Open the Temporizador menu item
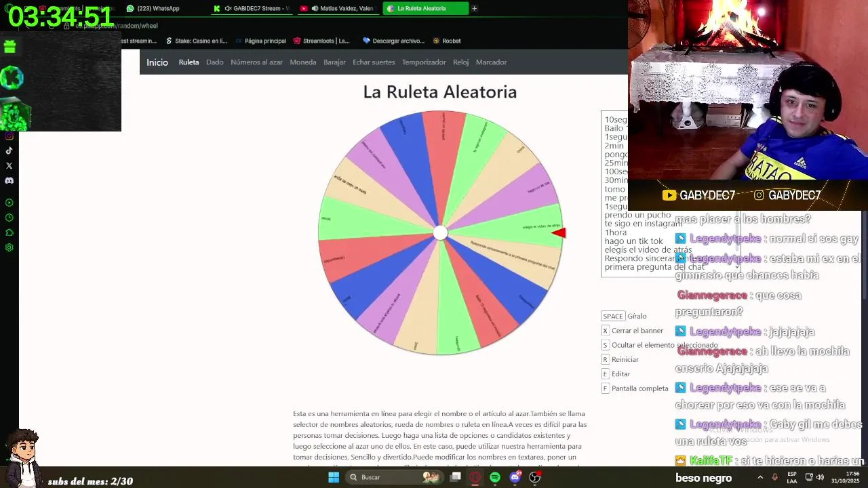The image size is (868, 488). point(424,62)
